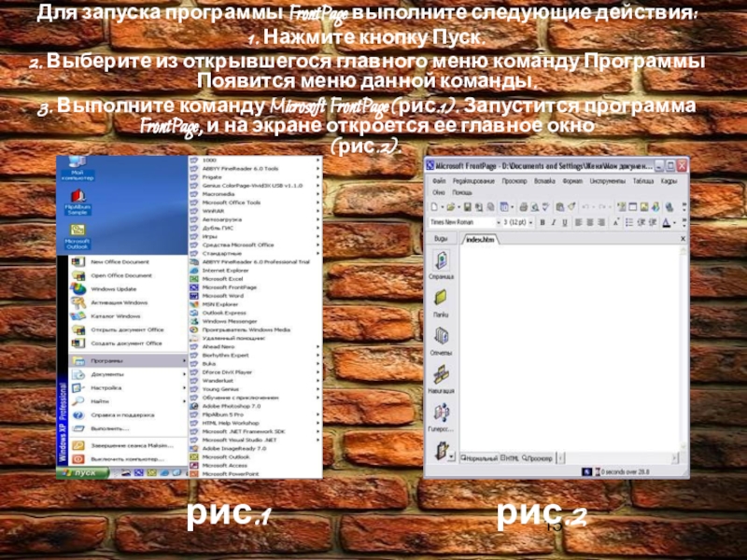The height and width of the screenshot is (560, 747).
Task: Click the FrontPage icon in quick launch
Action: [x=138, y=473]
